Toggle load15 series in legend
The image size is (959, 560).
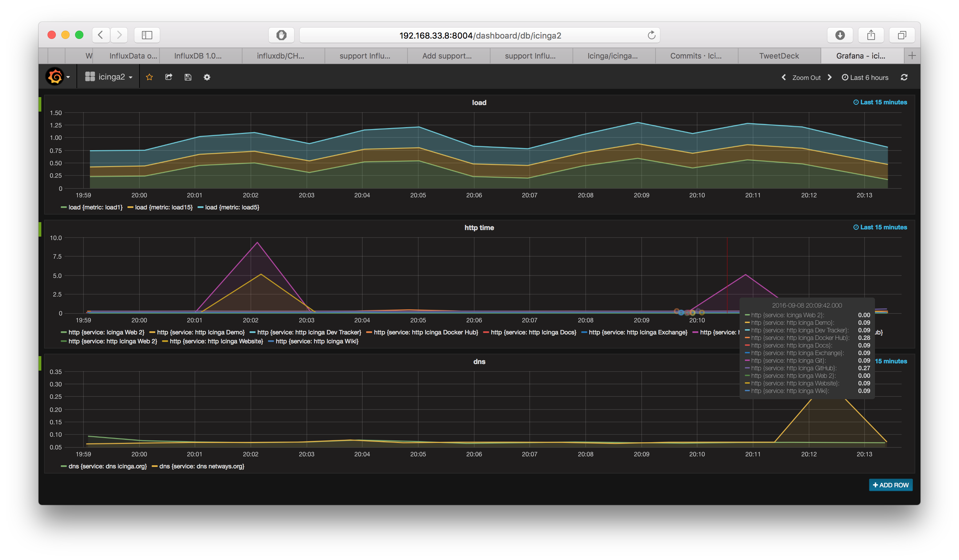(164, 207)
